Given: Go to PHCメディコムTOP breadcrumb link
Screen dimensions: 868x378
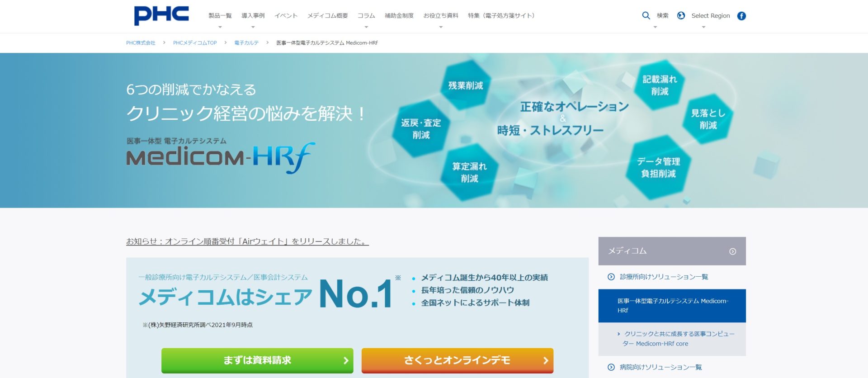Looking at the screenshot, I should (195, 43).
